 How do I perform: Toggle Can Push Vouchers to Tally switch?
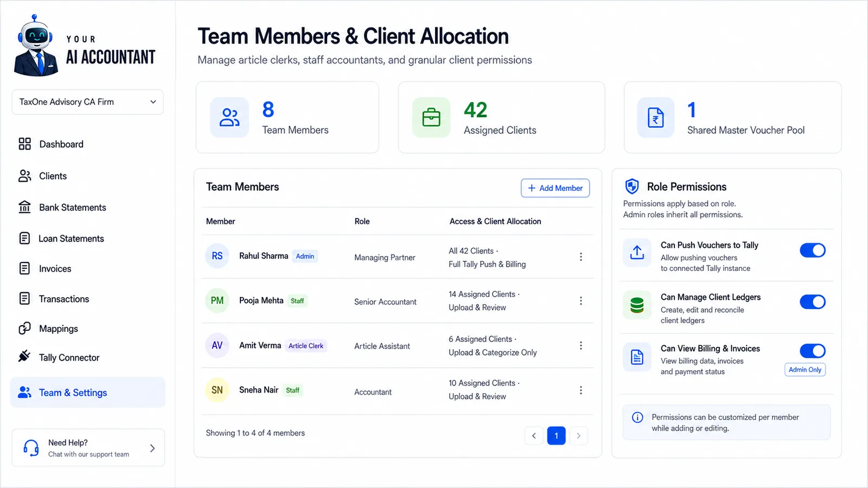(813, 250)
